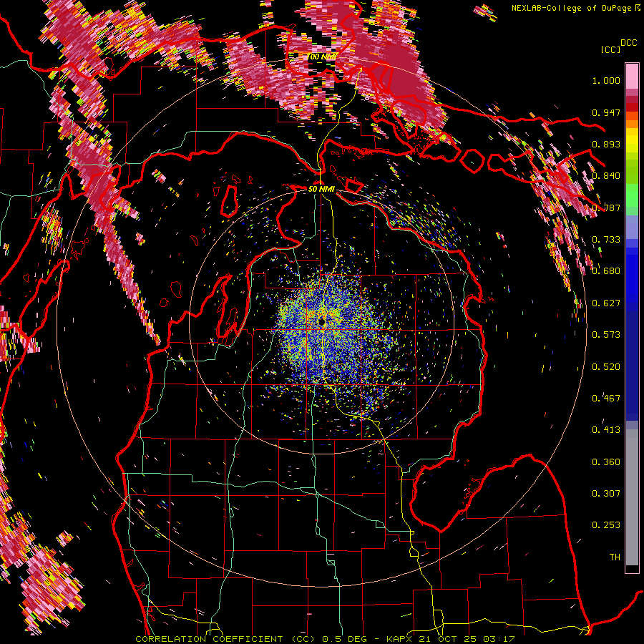Pick the bright green band on color bar
644x644 pixels.
[x=632, y=195]
